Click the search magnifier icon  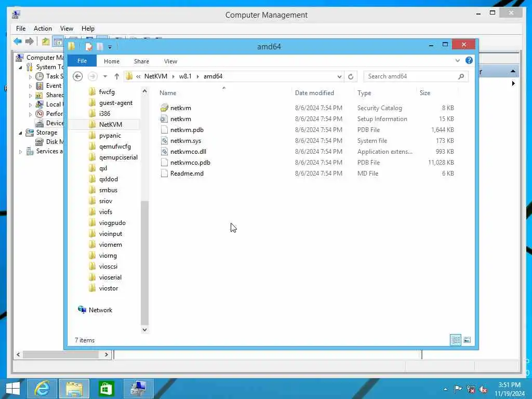point(461,76)
